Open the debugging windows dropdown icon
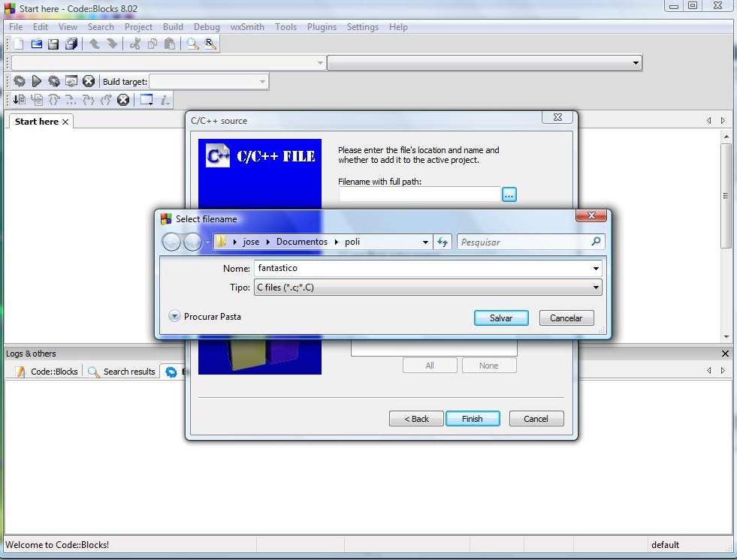Viewport: 737px width, 560px height. click(x=146, y=100)
